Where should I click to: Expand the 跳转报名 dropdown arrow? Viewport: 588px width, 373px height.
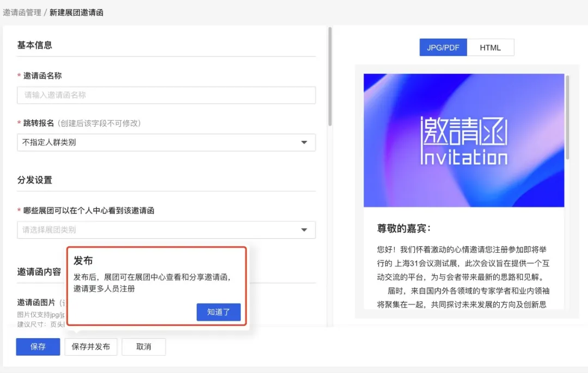(x=304, y=143)
